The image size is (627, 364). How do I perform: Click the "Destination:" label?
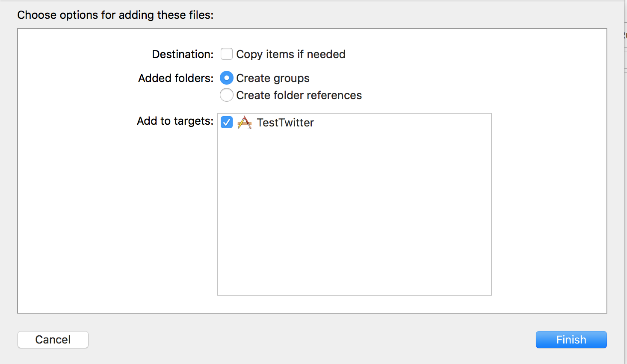click(x=183, y=54)
